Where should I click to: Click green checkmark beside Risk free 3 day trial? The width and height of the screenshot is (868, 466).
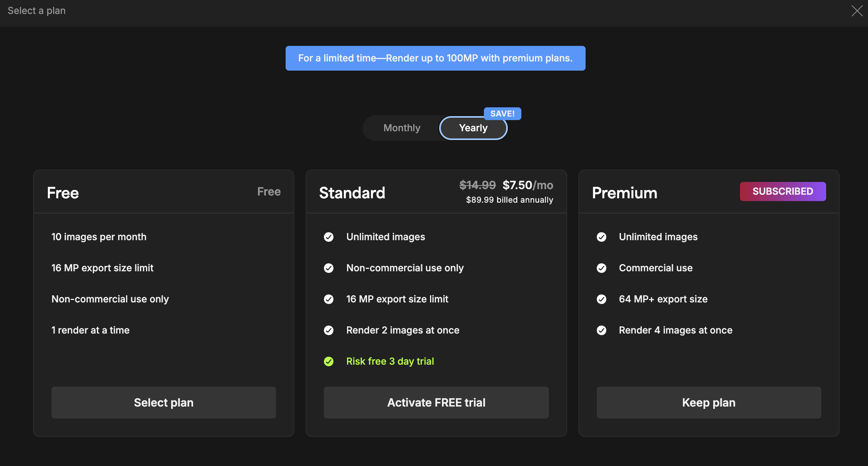coord(329,361)
